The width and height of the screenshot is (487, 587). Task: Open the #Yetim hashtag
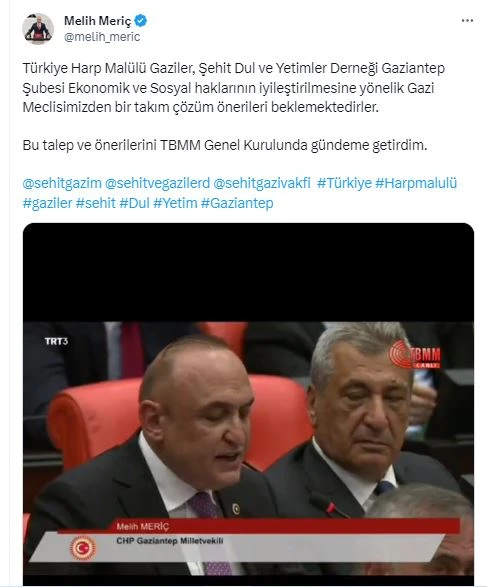[175, 203]
